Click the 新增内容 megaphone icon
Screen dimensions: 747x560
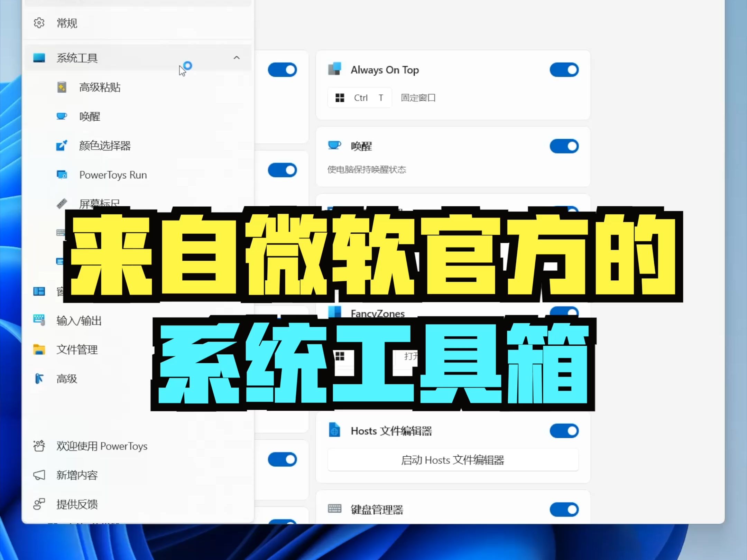[x=39, y=475]
